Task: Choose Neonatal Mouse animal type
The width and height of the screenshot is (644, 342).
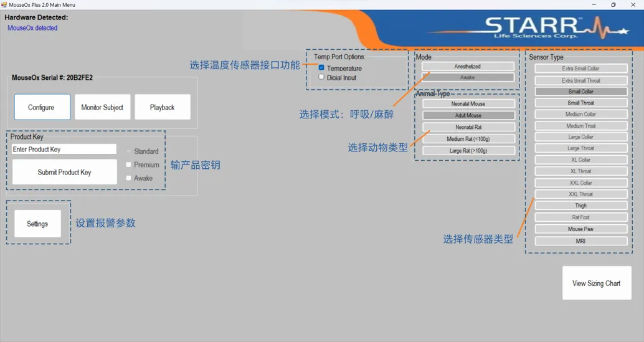Action: pos(468,104)
